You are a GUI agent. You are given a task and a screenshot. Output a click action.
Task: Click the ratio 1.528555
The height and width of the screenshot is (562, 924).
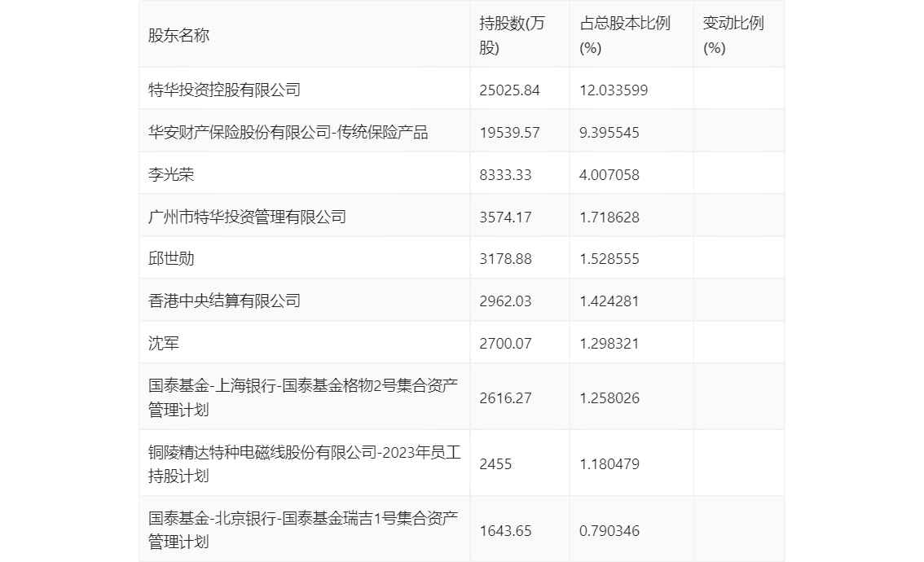[609, 259]
